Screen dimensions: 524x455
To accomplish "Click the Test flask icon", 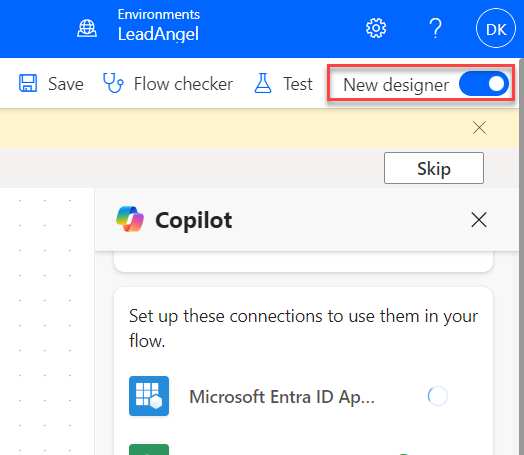I will (263, 83).
